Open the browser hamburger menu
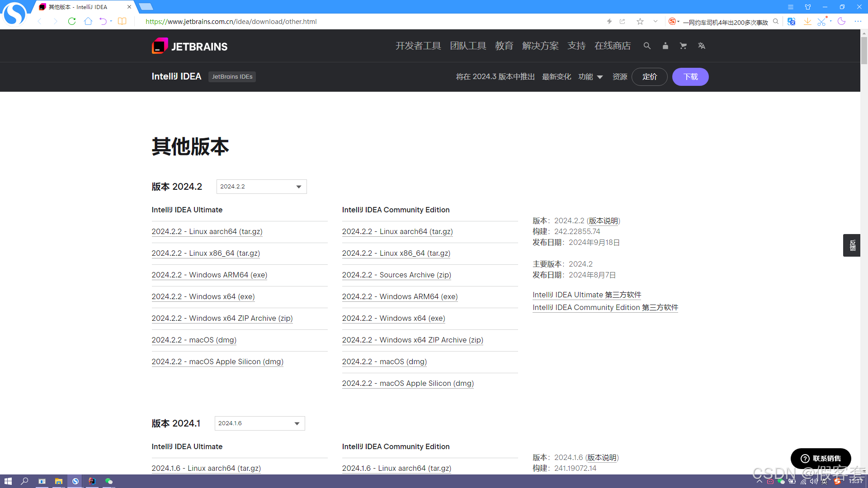The image size is (868, 488). (791, 7)
